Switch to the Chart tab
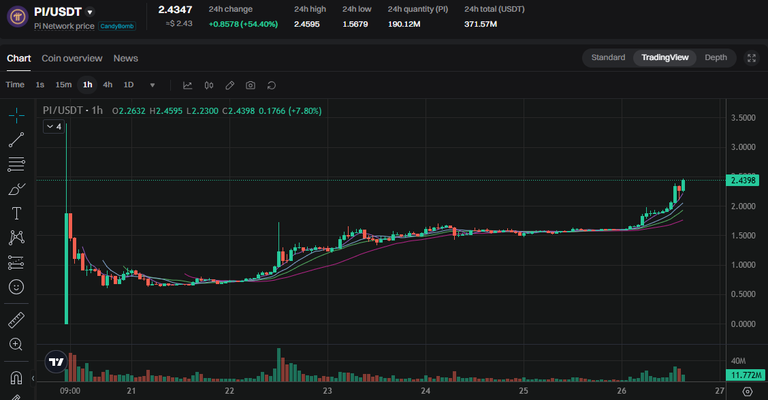Image resolution: width=768 pixels, height=400 pixels. point(19,58)
